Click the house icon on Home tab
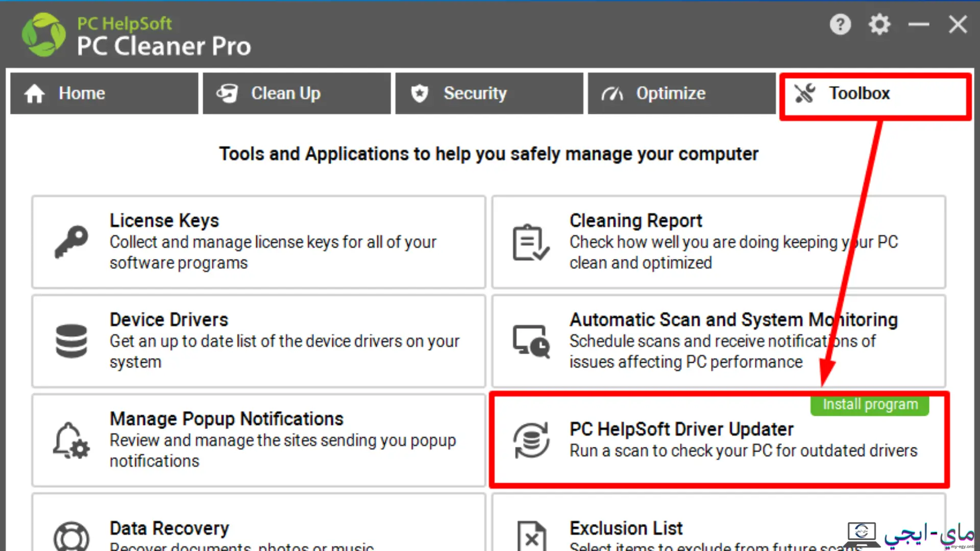The width and height of the screenshot is (980, 551). click(x=35, y=93)
